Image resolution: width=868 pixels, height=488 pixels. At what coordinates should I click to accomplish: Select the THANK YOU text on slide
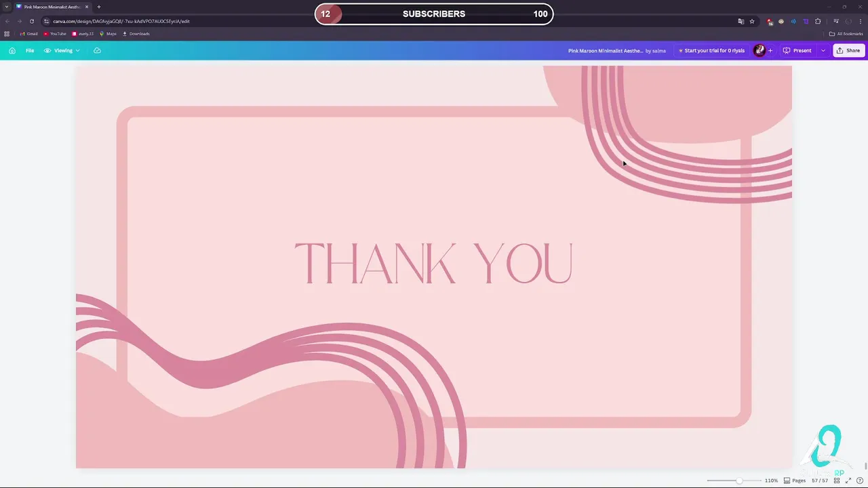pos(434,263)
